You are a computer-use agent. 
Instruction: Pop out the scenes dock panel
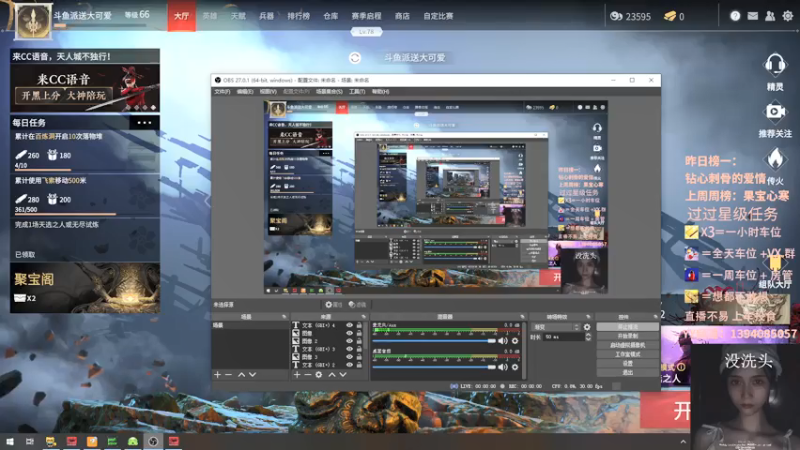pyautogui.click(x=284, y=317)
